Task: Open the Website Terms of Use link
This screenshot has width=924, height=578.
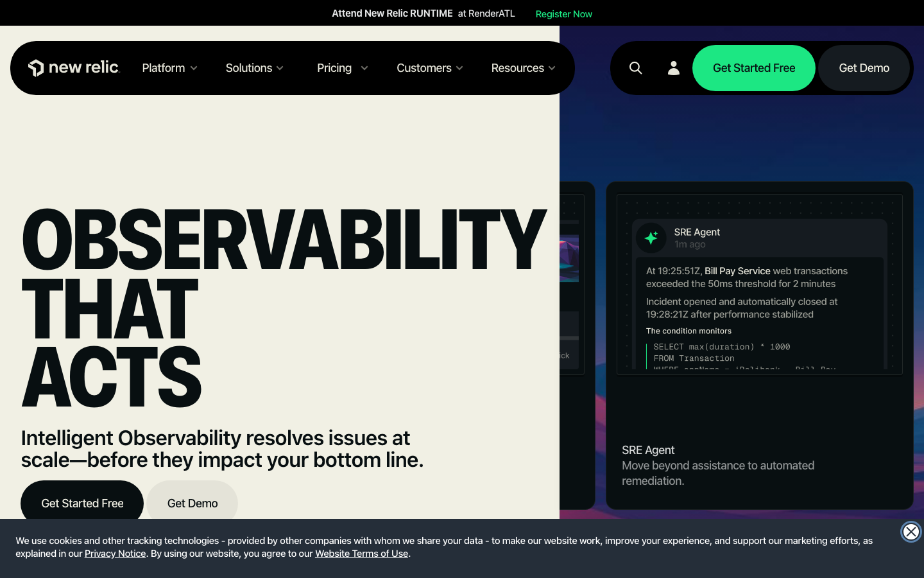Action: [x=362, y=554]
